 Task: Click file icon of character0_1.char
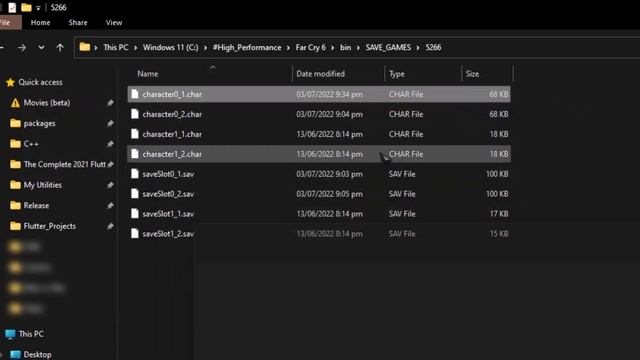pyautogui.click(x=135, y=94)
